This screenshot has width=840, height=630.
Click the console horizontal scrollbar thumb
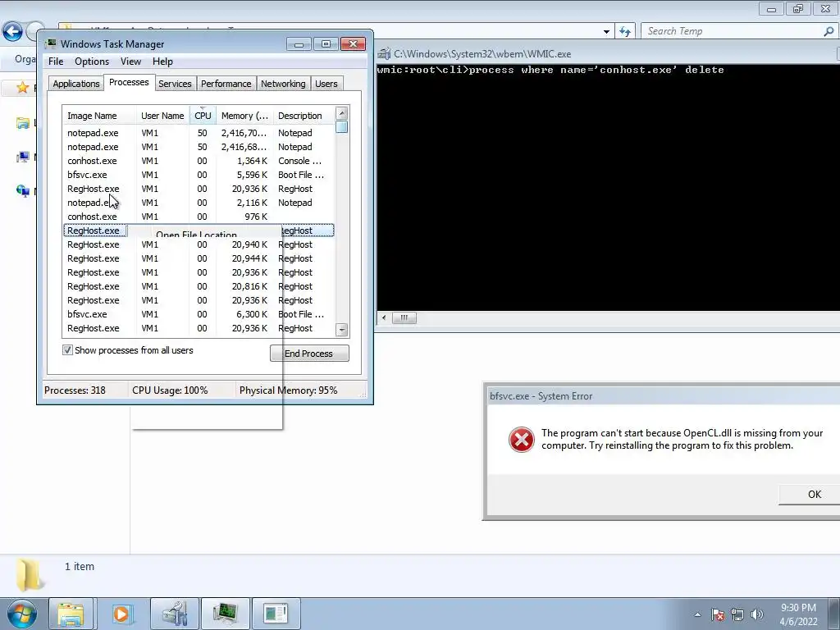point(404,317)
